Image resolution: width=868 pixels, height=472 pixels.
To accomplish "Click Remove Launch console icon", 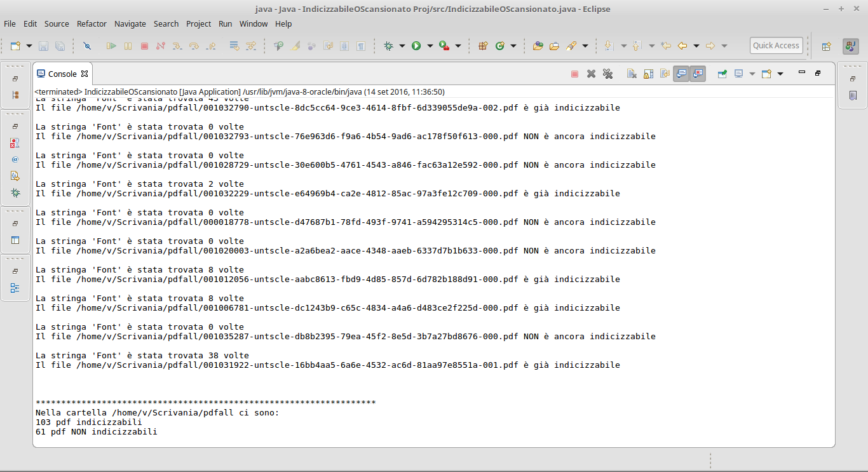I will [x=591, y=74].
